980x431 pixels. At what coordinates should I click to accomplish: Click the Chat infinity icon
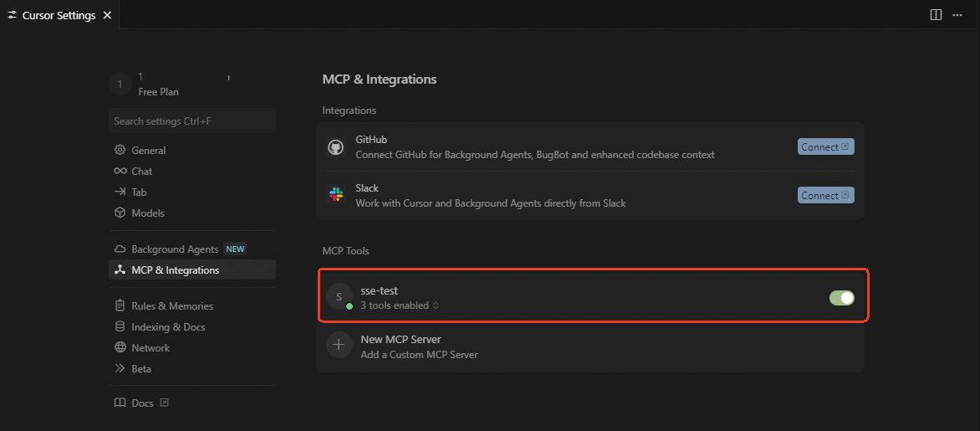120,171
